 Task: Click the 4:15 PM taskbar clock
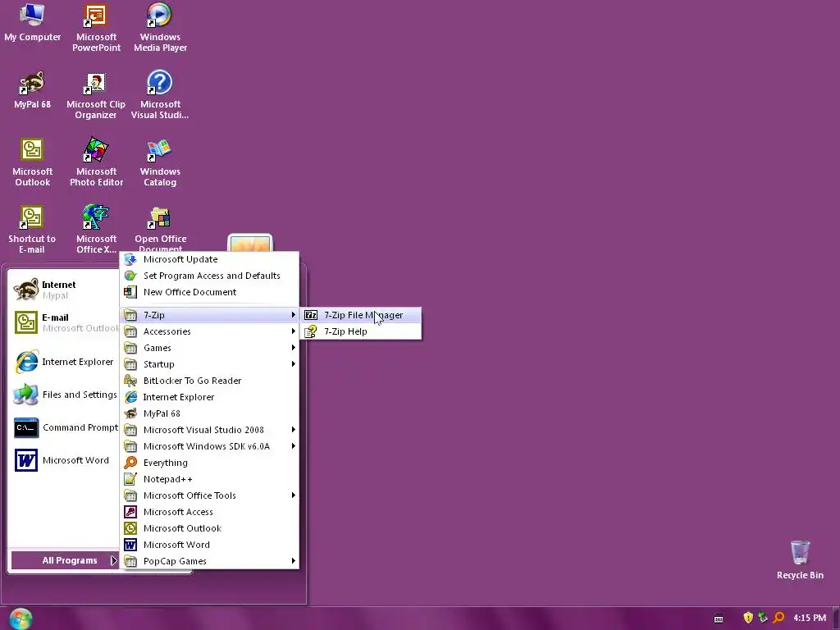(810, 618)
